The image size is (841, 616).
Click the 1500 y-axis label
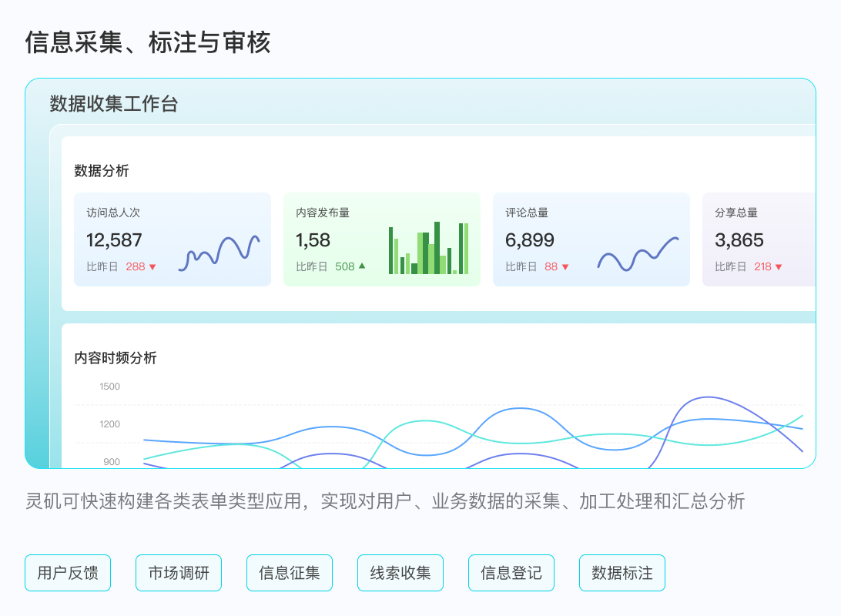coord(110,387)
